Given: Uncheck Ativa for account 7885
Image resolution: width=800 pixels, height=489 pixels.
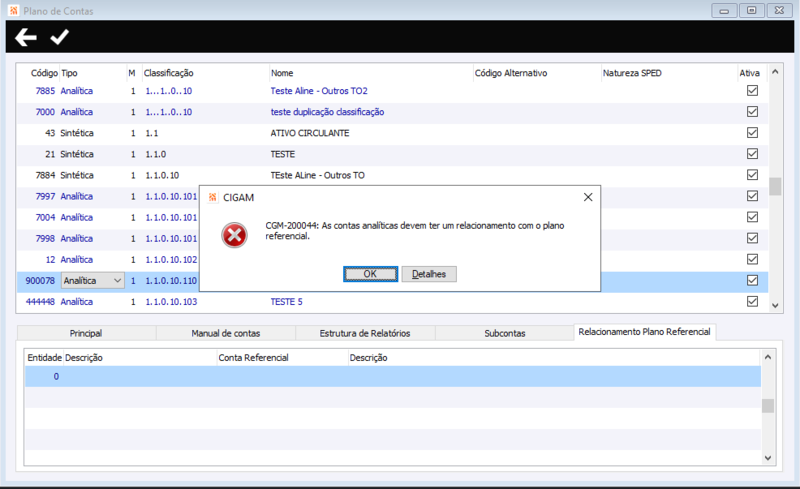Looking at the screenshot, I should (x=752, y=91).
